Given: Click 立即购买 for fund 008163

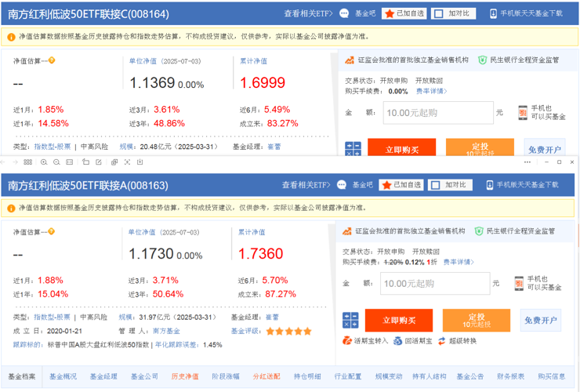Looking at the screenshot, I should click(x=399, y=320).
